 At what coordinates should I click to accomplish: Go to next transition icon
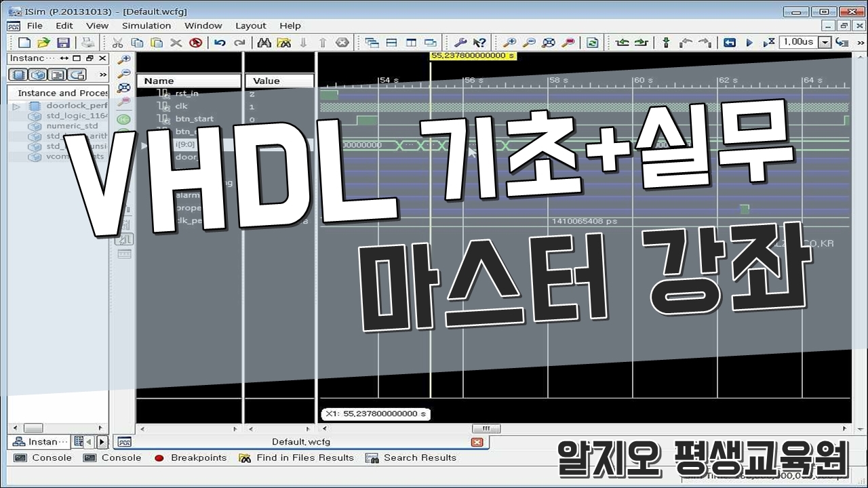tap(642, 42)
